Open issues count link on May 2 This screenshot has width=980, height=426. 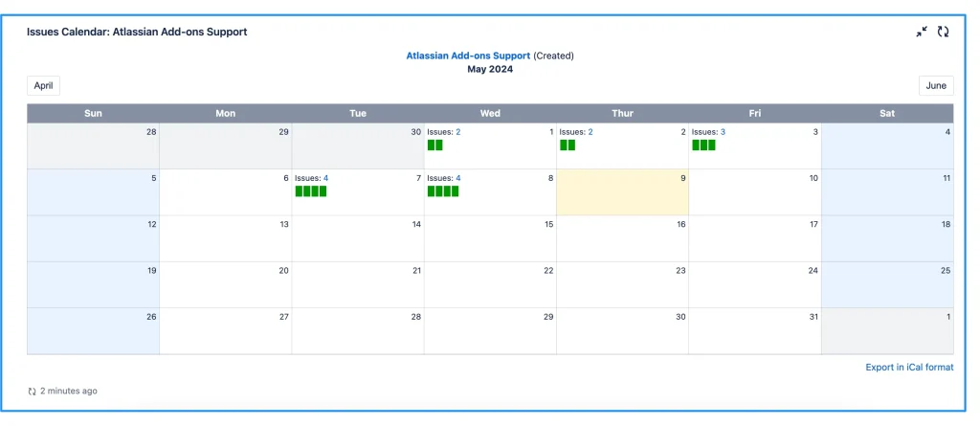click(590, 132)
